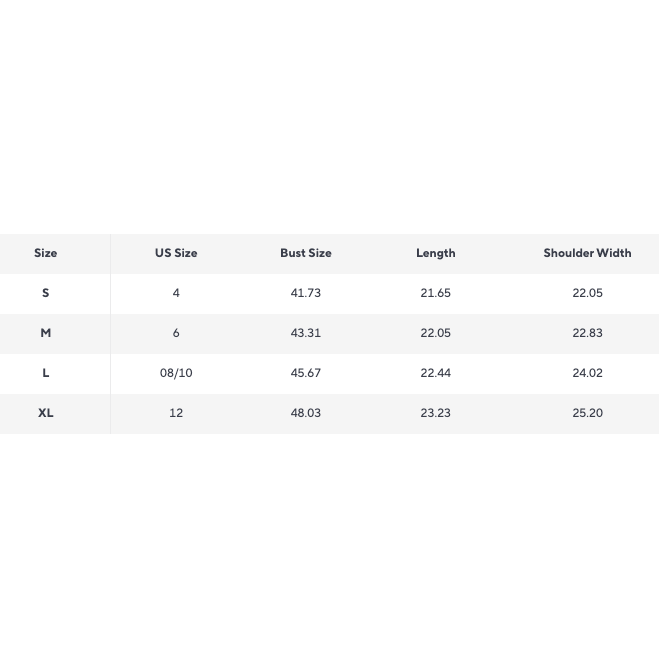Select bust size value 43.31
The height and width of the screenshot is (659, 659).
point(306,333)
